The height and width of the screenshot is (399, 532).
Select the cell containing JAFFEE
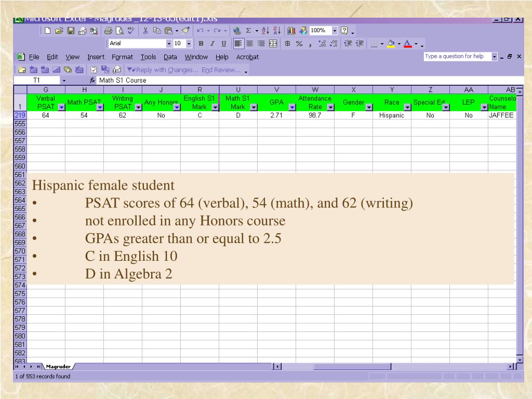tap(502, 115)
